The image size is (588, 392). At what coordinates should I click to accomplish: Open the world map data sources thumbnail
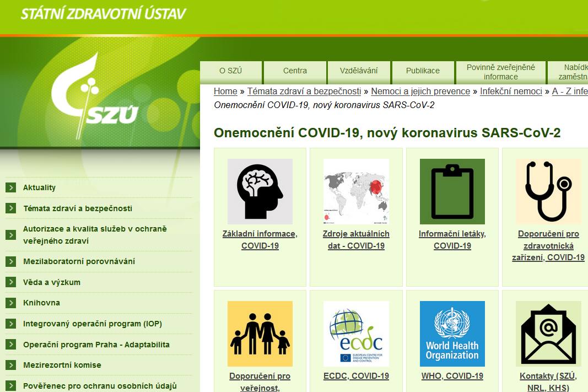[x=356, y=191]
